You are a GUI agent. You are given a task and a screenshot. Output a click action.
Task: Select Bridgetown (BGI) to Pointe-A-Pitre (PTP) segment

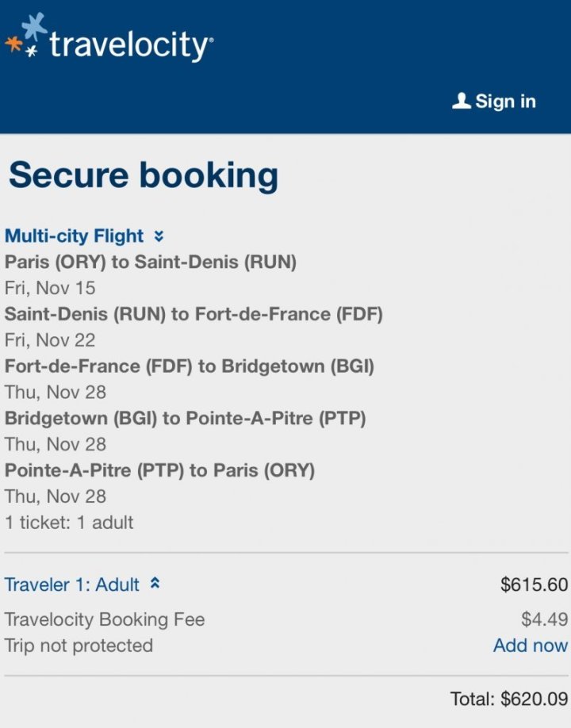pos(185,418)
